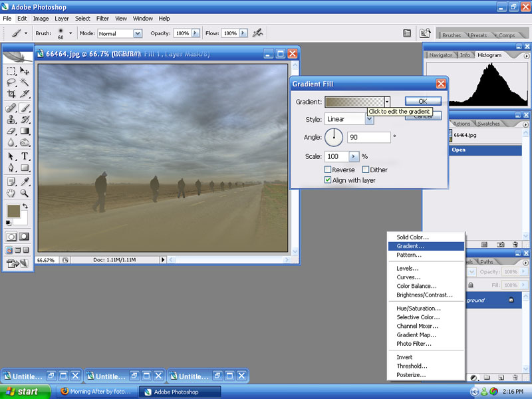
Task: Select the Lasso tool
Action: point(11,82)
